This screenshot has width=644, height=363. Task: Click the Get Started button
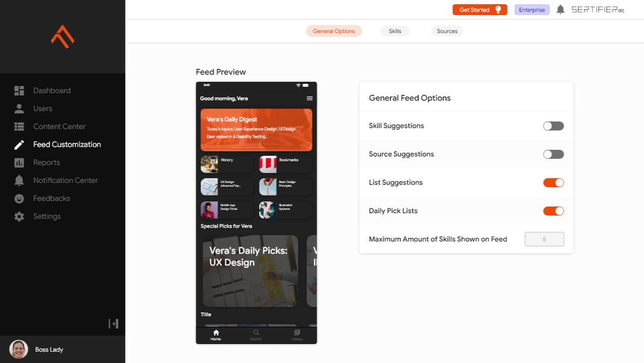(x=480, y=10)
